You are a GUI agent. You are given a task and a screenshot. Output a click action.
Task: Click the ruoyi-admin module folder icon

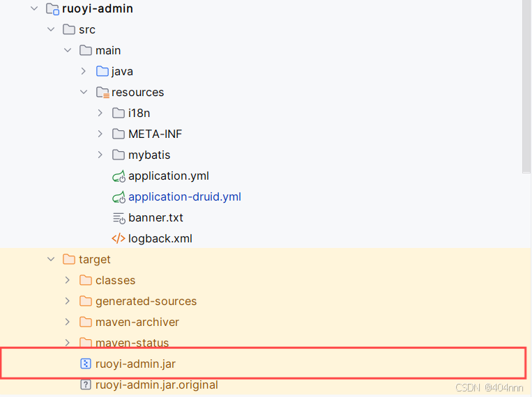tap(52, 9)
